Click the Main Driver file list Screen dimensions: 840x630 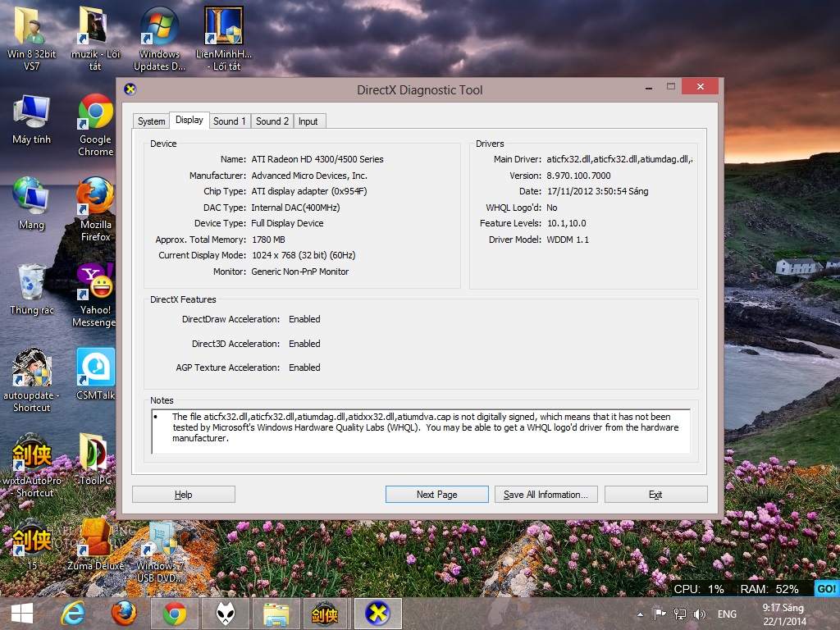point(619,159)
